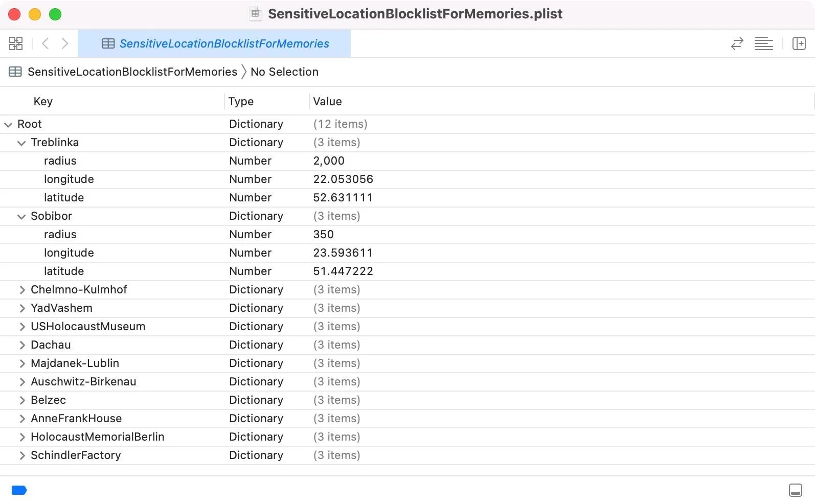Click the Number type of Treblinka radius
This screenshot has width=815, height=504.
pos(250,161)
